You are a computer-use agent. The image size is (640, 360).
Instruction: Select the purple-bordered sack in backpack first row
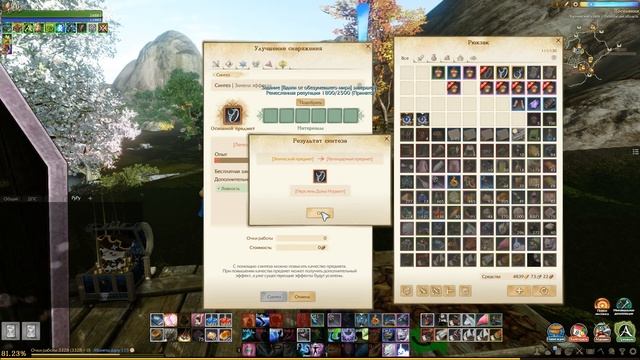point(470,73)
